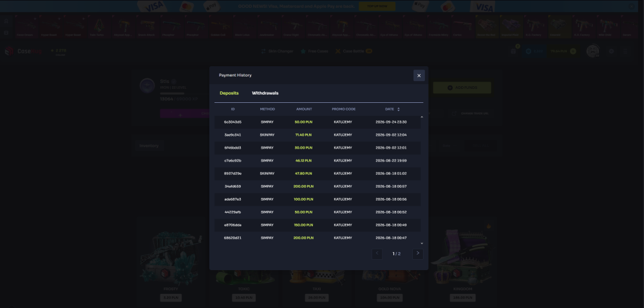Click the Payment History title

coord(235,75)
